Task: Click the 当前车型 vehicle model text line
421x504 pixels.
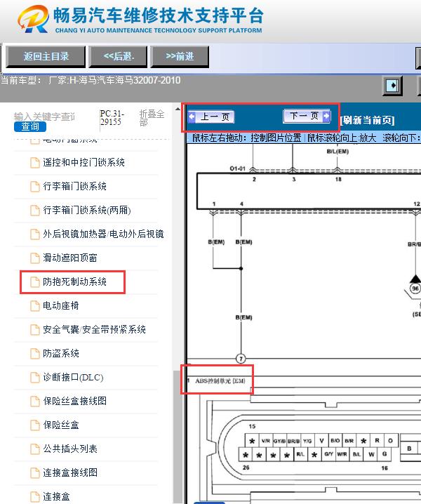Action: point(91,80)
